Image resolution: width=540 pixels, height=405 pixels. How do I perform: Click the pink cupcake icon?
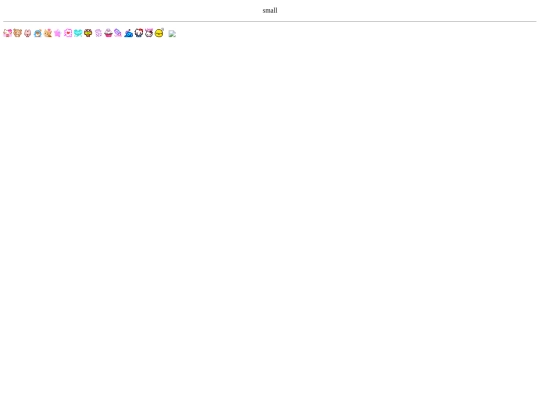click(108, 33)
